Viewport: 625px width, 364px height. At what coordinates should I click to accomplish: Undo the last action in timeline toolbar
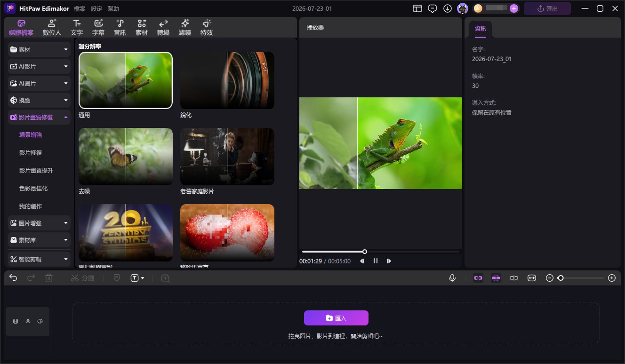pyautogui.click(x=13, y=278)
